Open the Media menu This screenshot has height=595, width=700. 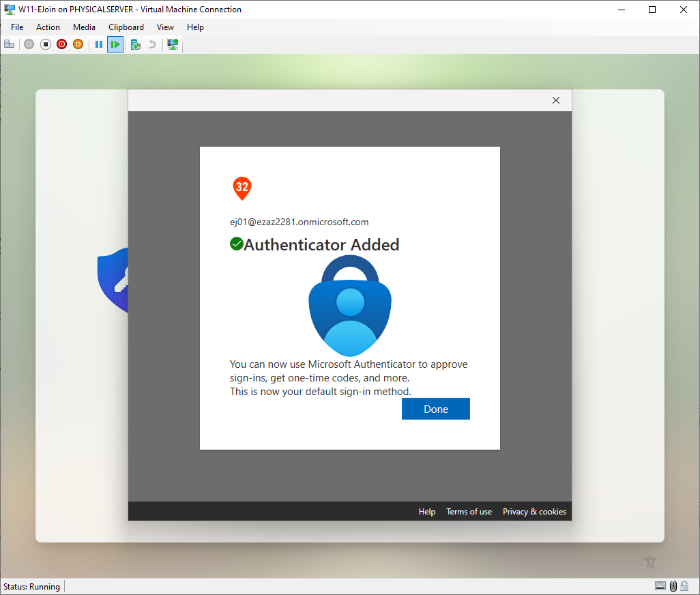coord(84,27)
